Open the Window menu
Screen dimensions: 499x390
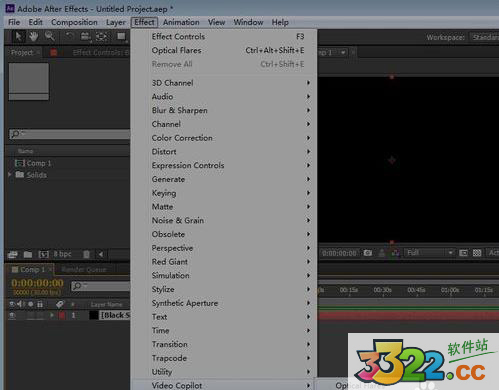(x=248, y=22)
